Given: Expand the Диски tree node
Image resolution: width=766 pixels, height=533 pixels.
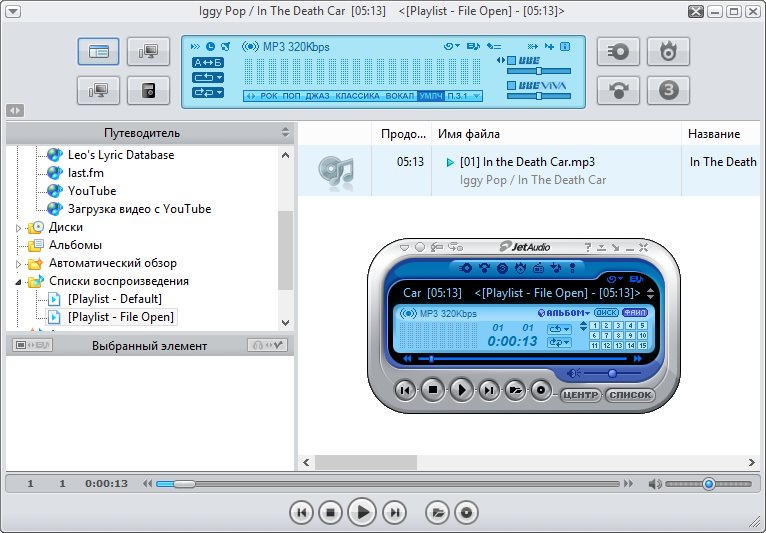Looking at the screenshot, I should 19,228.
